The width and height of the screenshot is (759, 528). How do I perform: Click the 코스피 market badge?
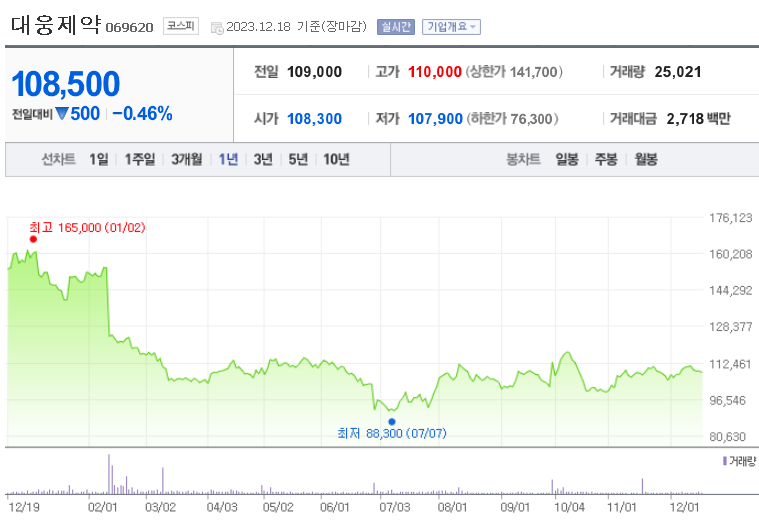tap(181, 26)
